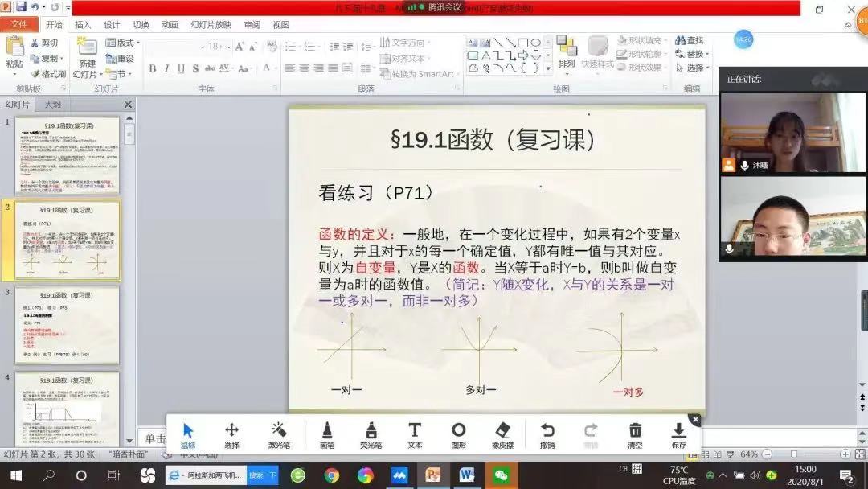Select the 文本 text annotation tool
The height and width of the screenshot is (489, 868).
pyautogui.click(x=415, y=434)
